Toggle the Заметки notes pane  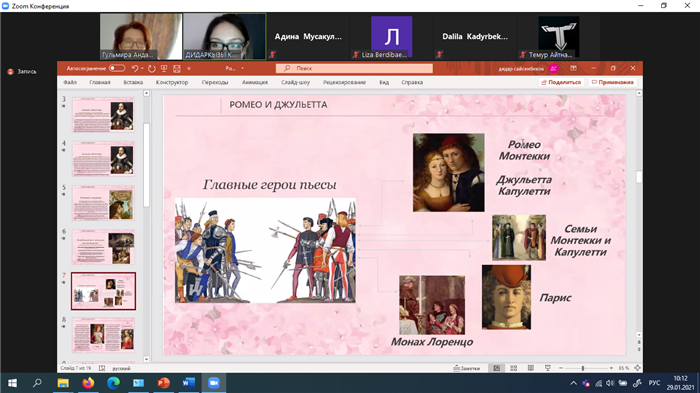coord(467,368)
